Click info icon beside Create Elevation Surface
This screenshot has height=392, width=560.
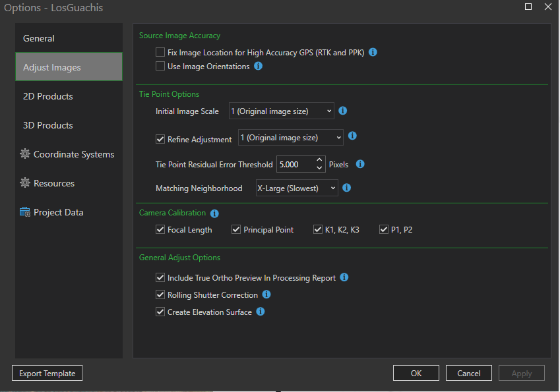tap(261, 312)
